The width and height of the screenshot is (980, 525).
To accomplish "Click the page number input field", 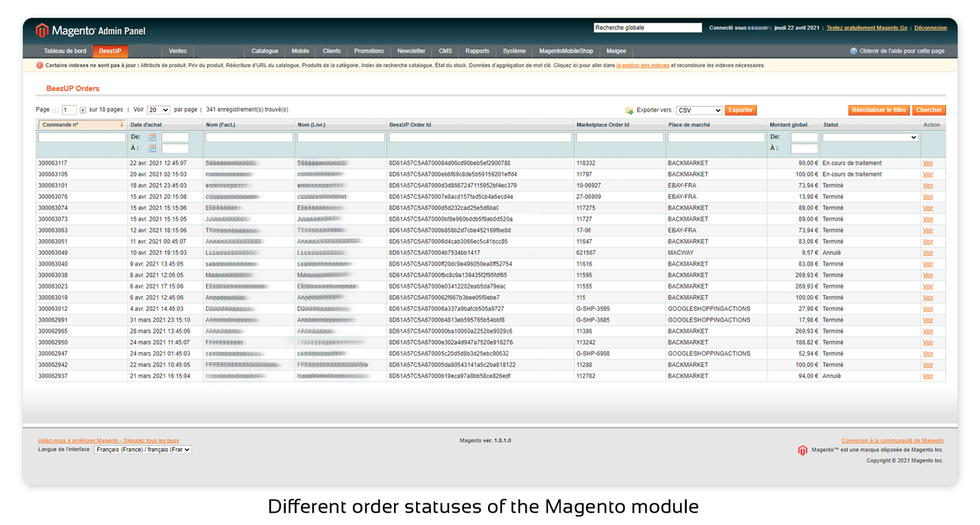I will pyautogui.click(x=69, y=110).
